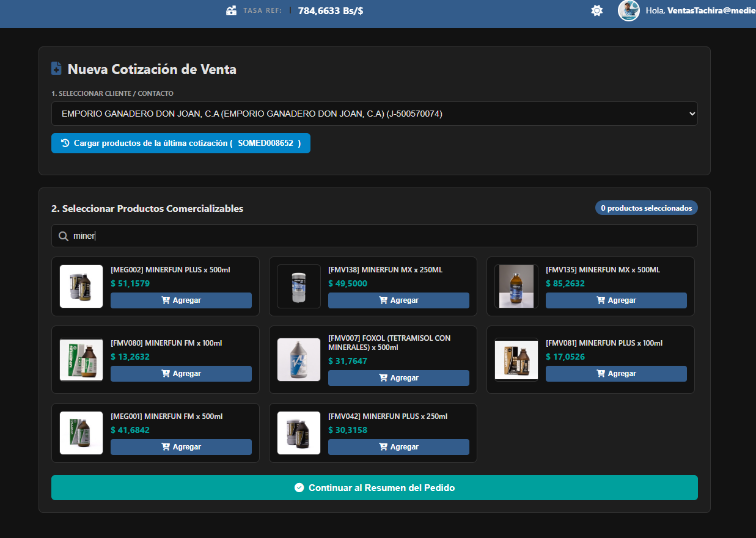Click price $ 17,0526

click(x=565, y=357)
